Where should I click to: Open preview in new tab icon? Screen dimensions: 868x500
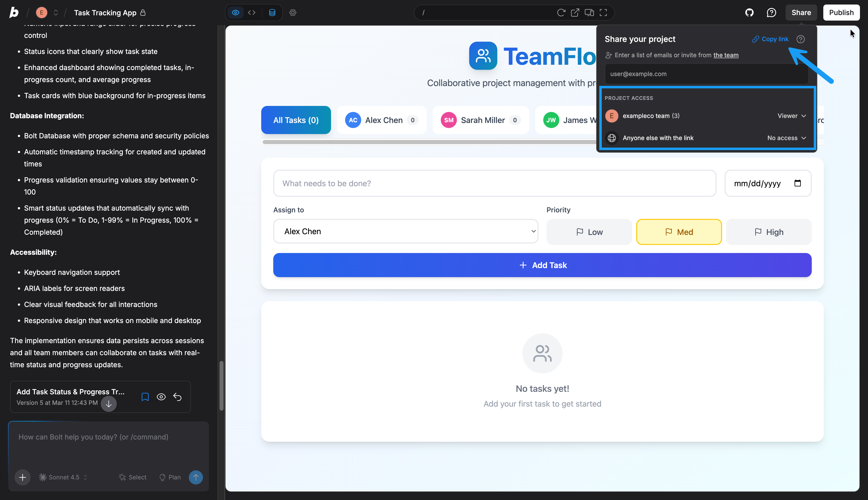pyautogui.click(x=575, y=13)
